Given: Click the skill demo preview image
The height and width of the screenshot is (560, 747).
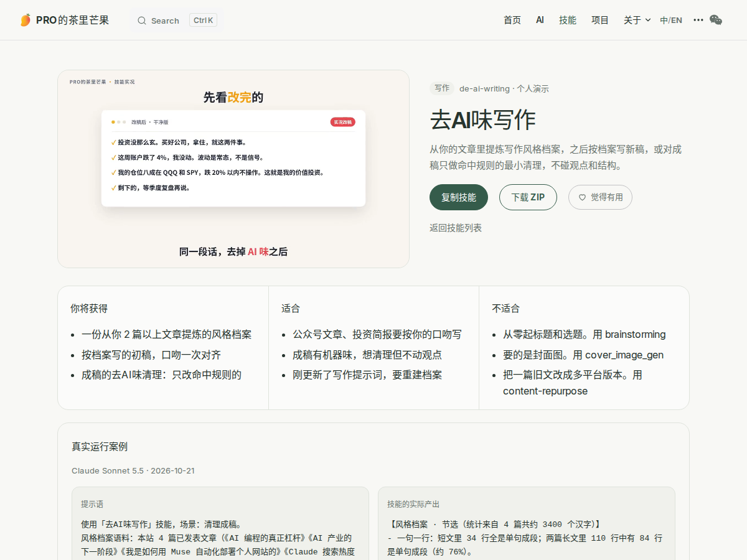Looking at the screenshot, I should click(x=233, y=169).
